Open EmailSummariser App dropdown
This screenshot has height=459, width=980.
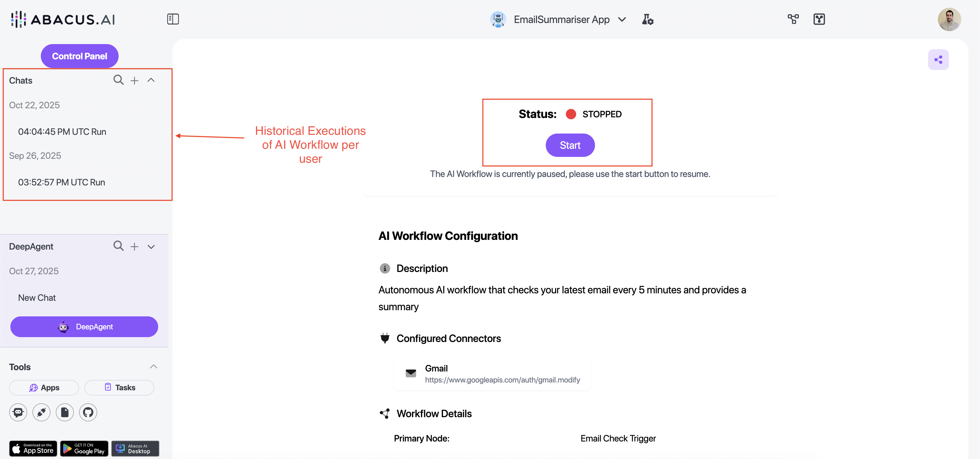pyautogui.click(x=622, y=19)
